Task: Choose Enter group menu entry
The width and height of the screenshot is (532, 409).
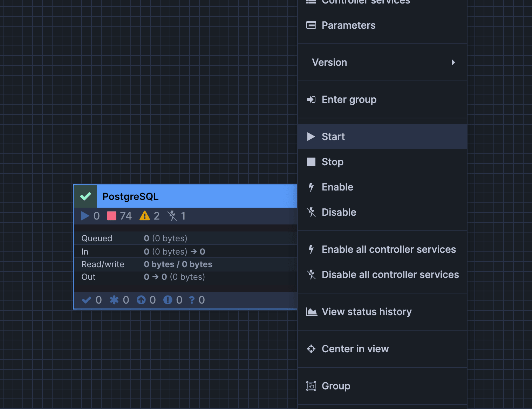Action: 382,99
